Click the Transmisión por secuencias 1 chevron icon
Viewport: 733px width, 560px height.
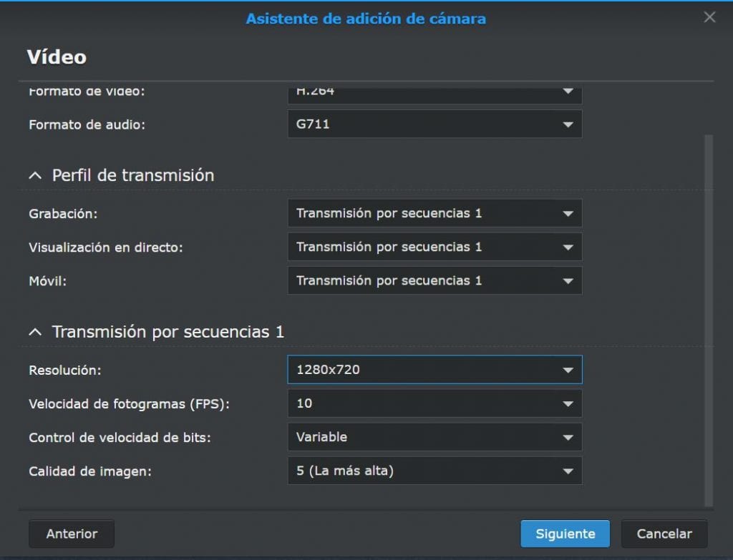click(34, 331)
